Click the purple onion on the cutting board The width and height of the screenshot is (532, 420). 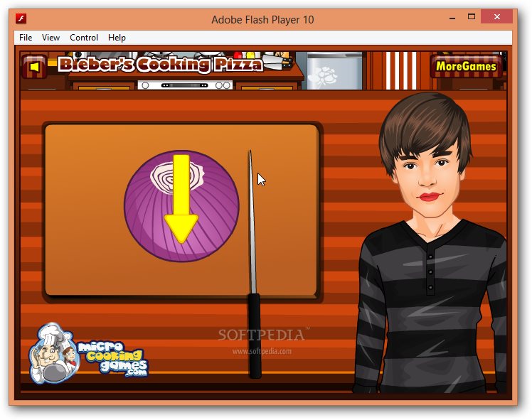[181, 206]
